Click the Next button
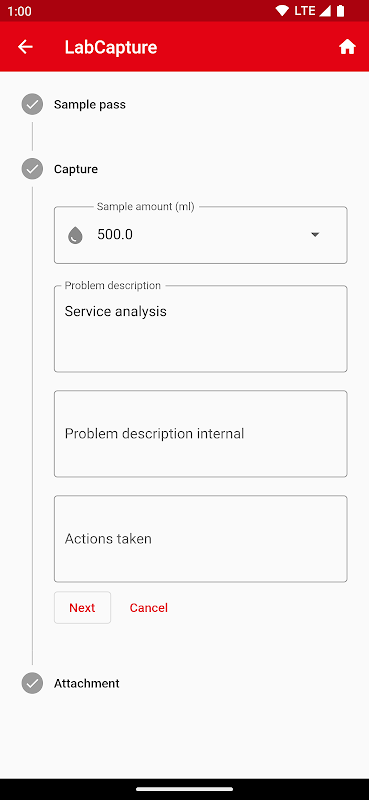 [x=82, y=608]
